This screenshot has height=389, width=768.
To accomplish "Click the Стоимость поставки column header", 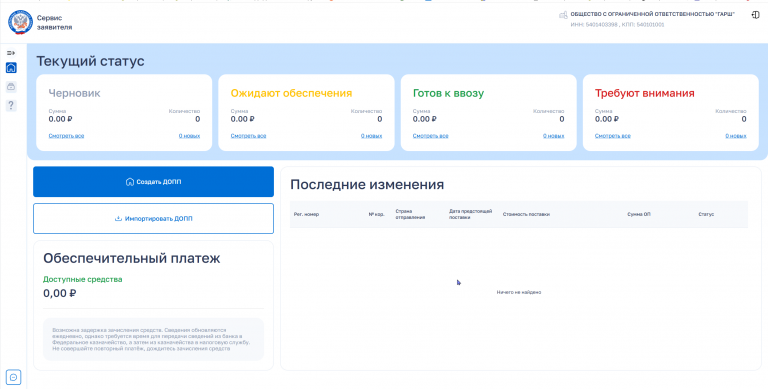I will pos(526,214).
